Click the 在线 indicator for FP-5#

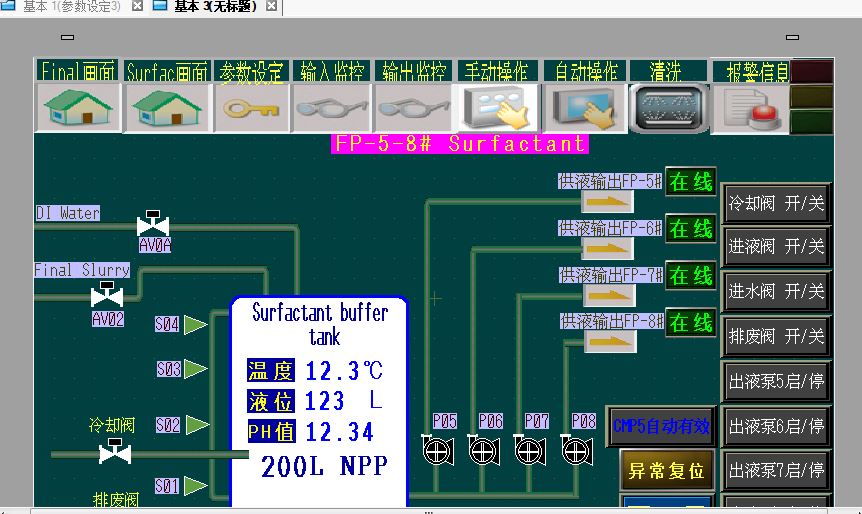[691, 182]
